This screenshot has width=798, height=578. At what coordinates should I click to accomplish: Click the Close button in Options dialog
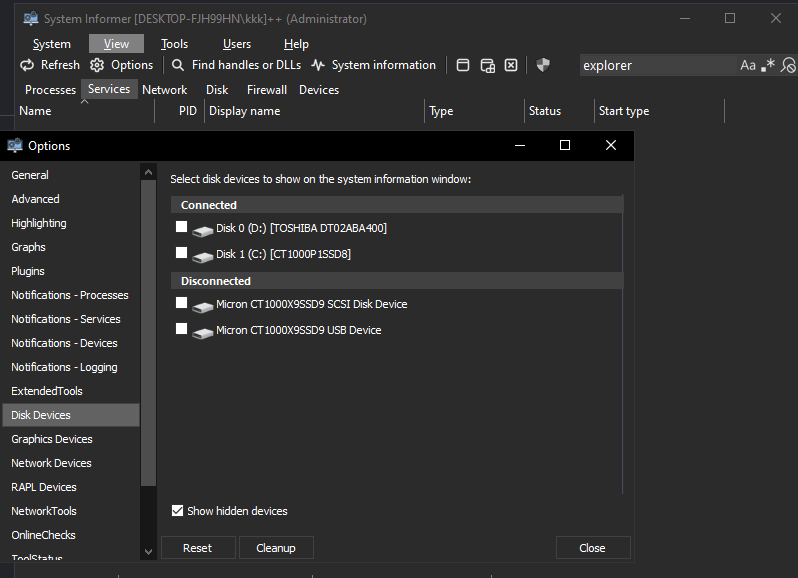[x=593, y=548]
